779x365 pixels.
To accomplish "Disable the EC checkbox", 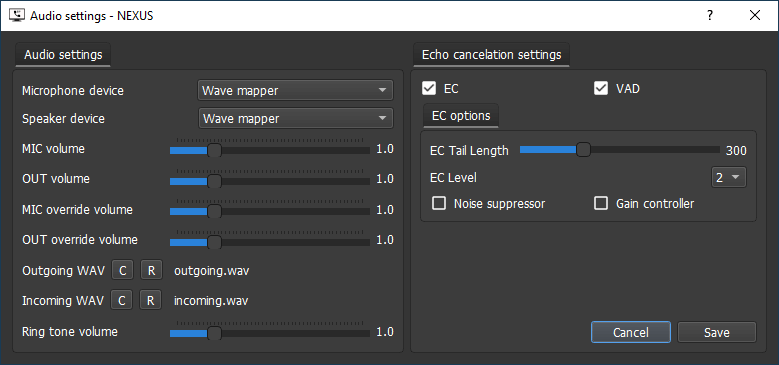I will [429, 88].
